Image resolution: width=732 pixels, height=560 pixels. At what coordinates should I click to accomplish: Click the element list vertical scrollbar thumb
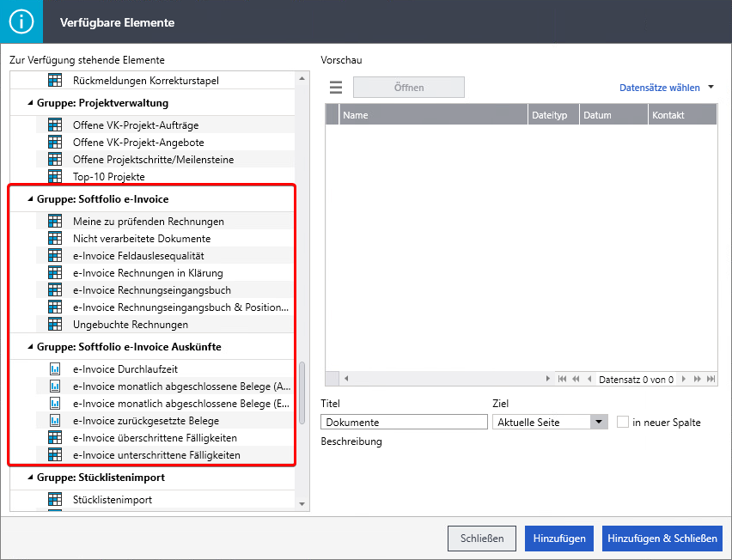302,393
